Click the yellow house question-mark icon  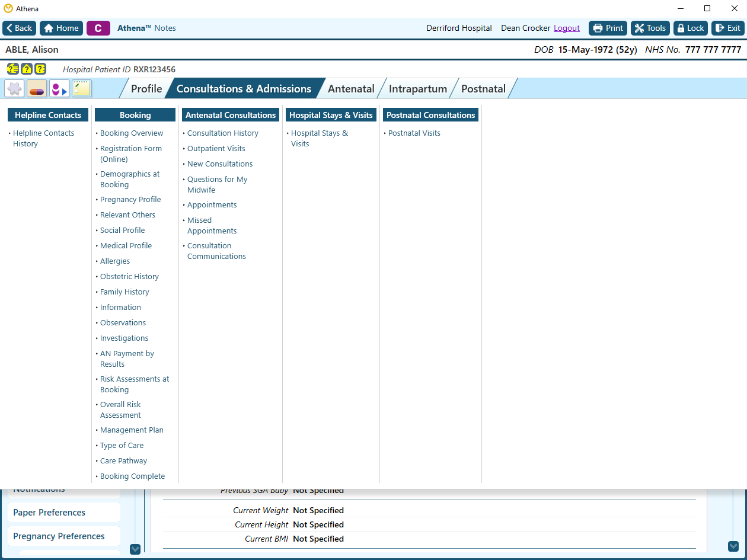click(x=27, y=69)
